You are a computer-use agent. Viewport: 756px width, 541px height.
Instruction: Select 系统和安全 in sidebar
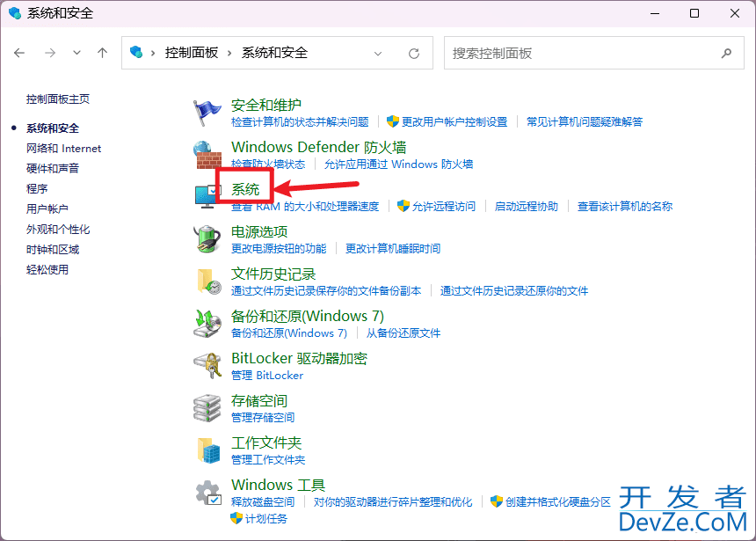coord(53,128)
